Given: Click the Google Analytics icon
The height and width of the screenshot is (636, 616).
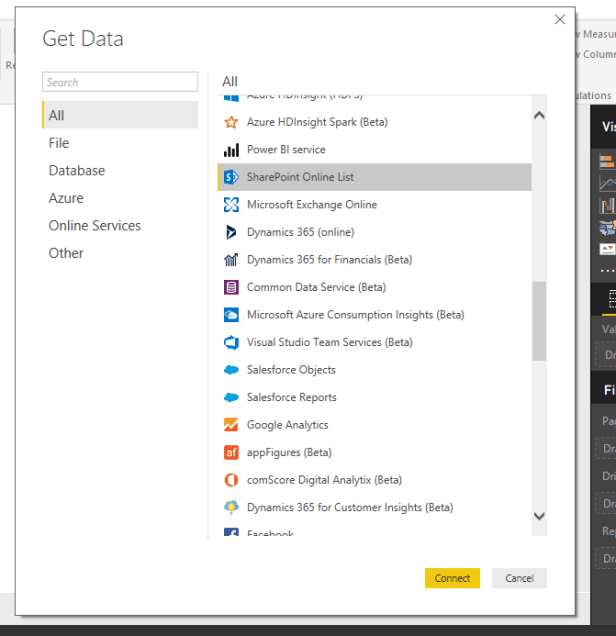Looking at the screenshot, I should tap(231, 425).
